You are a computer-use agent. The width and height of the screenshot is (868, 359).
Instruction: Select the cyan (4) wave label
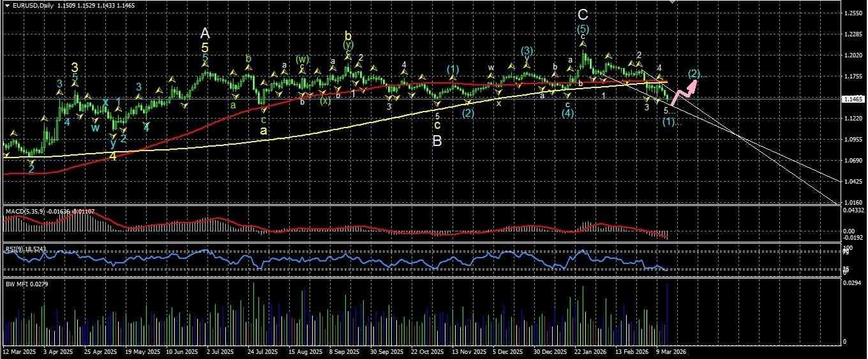click(x=568, y=114)
